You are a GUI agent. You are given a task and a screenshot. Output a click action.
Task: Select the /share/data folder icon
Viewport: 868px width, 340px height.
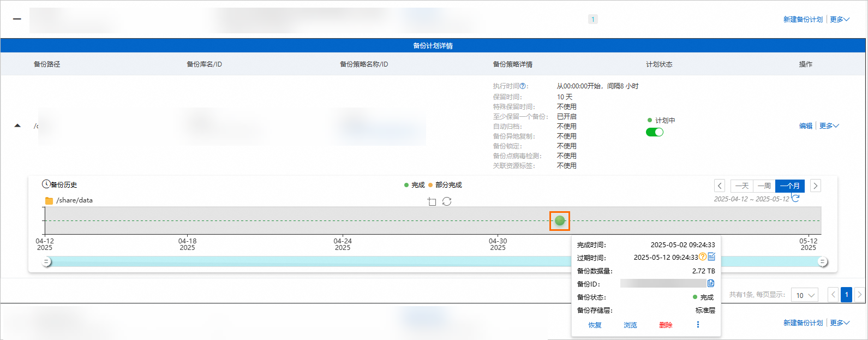(x=49, y=200)
